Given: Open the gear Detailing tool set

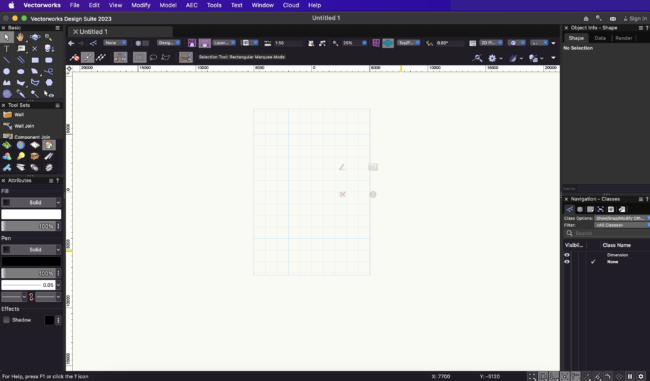Looking at the screenshot, I should coord(49,167).
